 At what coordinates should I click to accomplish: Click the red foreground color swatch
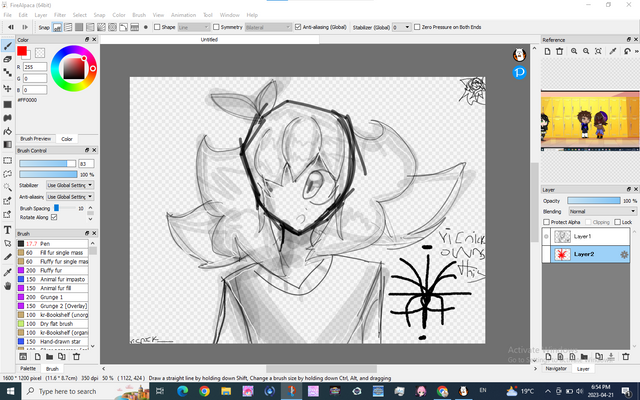[22, 51]
